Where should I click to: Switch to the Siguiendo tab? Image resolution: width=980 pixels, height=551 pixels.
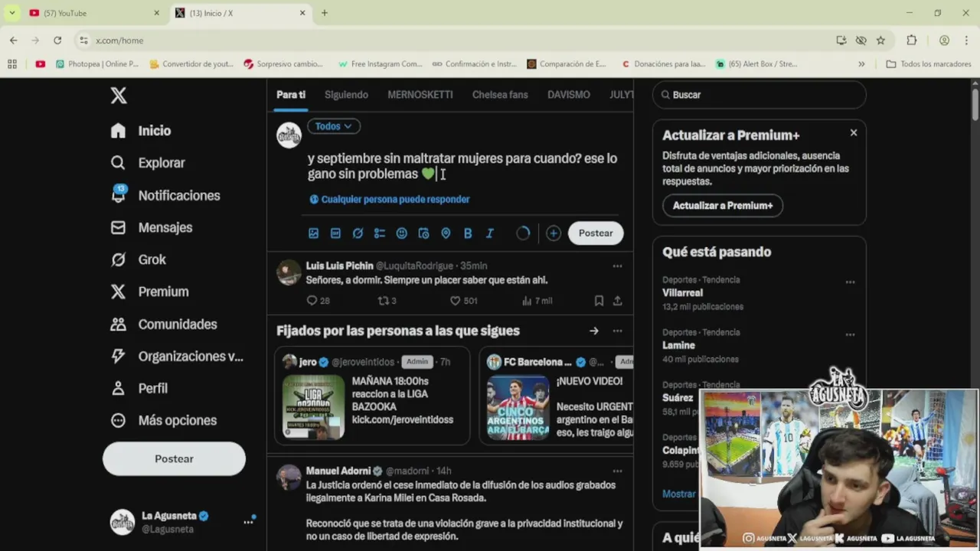tap(346, 95)
